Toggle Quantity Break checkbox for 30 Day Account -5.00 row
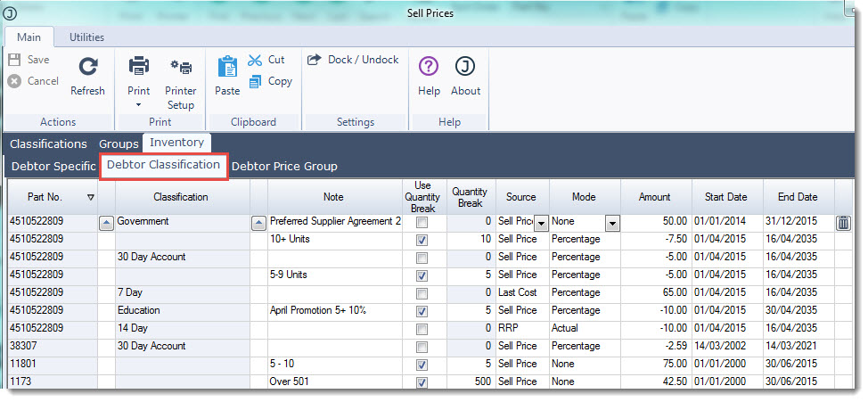The image size is (868, 402). coord(422,258)
